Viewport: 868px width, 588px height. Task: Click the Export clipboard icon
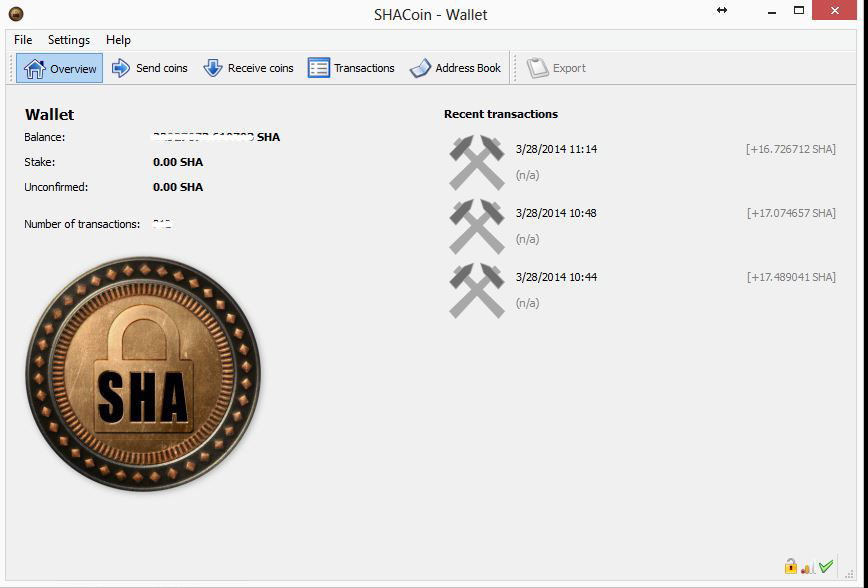pos(537,68)
